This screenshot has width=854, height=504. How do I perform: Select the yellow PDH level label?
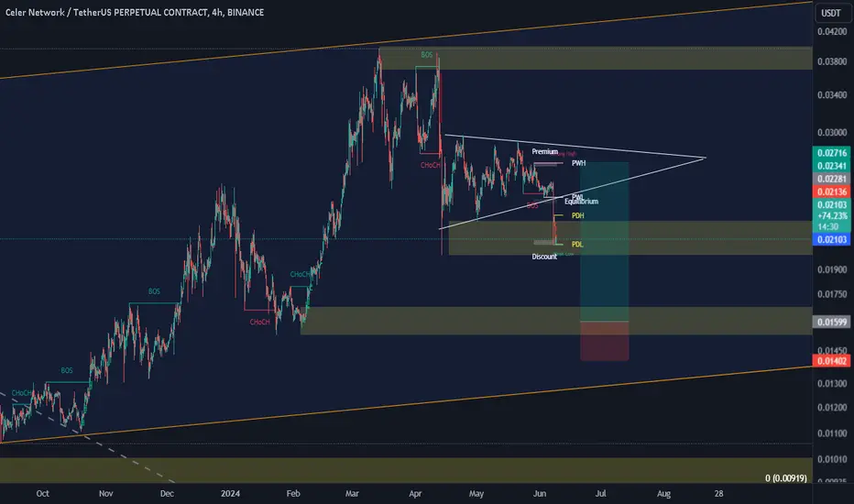(x=578, y=215)
